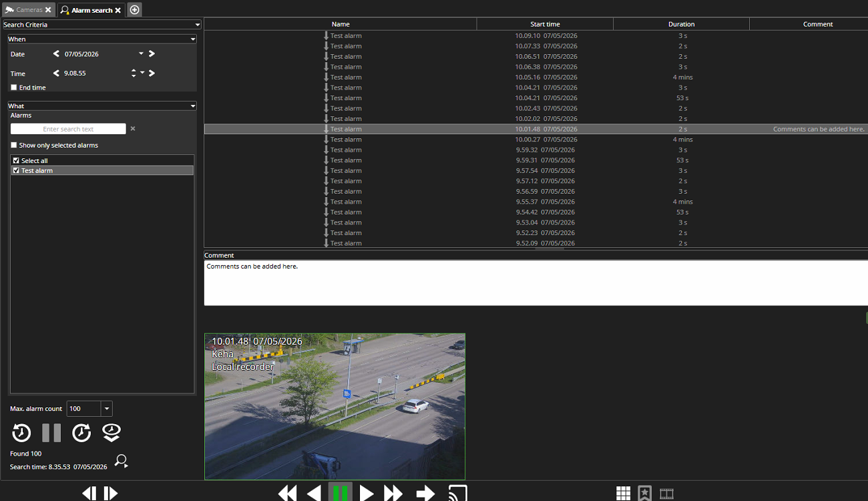Click the right arrow go-to icon
The width and height of the screenshot is (868, 501).
coord(425,493)
